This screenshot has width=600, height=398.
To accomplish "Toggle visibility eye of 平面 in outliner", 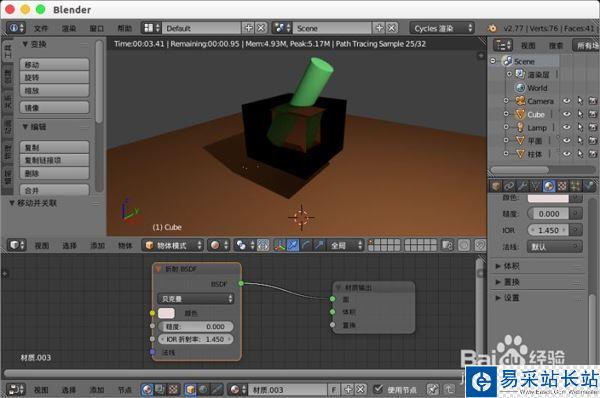I will coord(567,140).
